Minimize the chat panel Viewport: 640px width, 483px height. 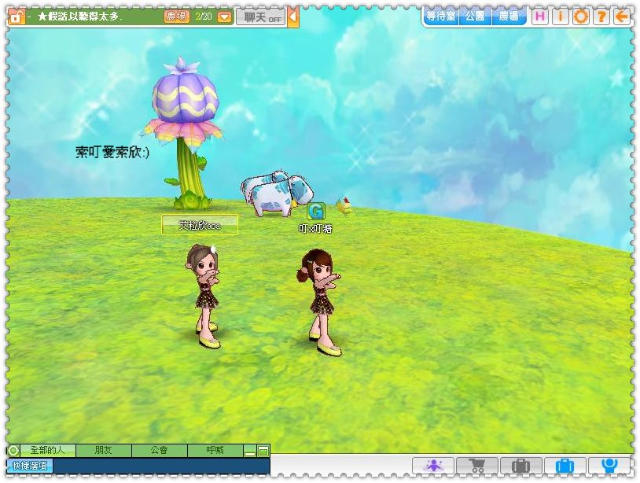pos(250,451)
